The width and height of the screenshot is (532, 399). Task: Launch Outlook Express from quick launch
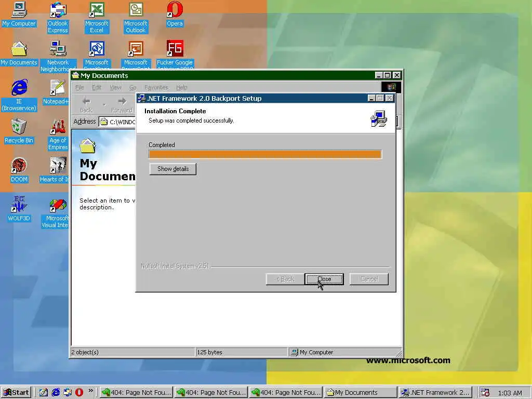pos(68,392)
